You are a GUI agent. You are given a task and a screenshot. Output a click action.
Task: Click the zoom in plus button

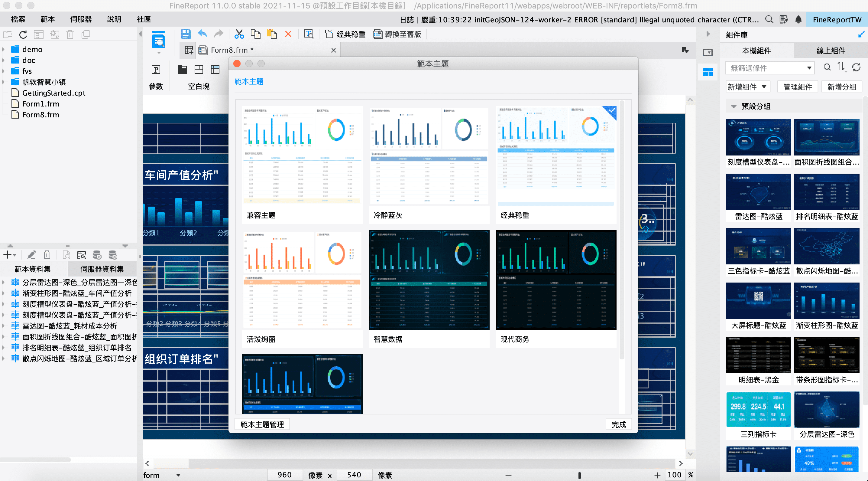(x=657, y=475)
